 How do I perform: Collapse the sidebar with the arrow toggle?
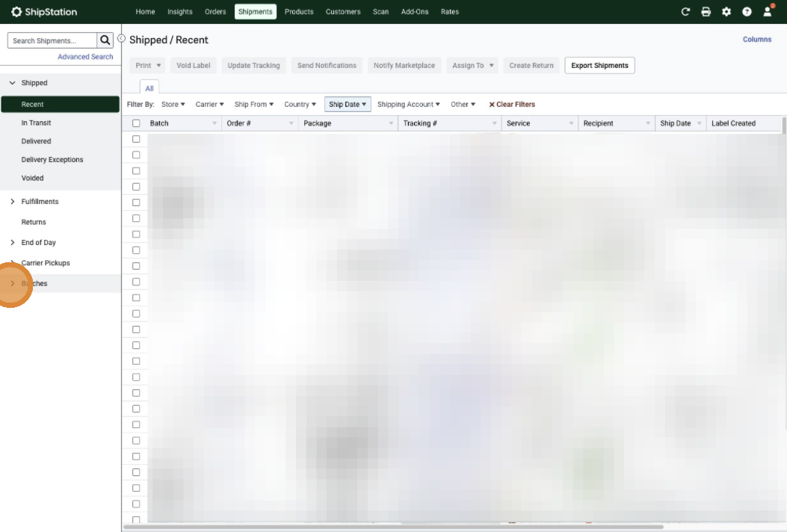coord(121,39)
